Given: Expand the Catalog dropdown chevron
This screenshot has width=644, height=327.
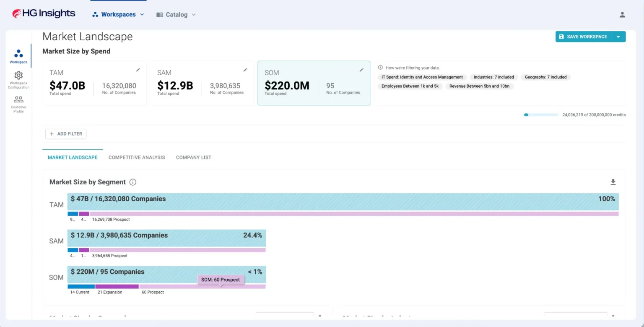Looking at the screenshot, I should click(194, 14).
